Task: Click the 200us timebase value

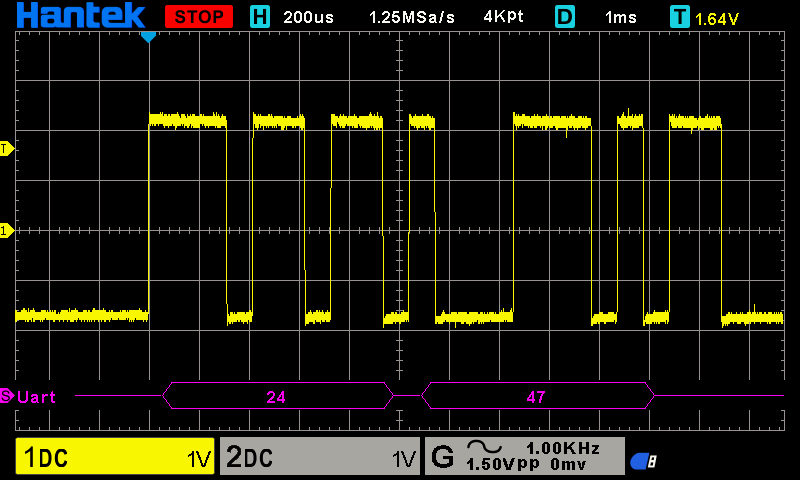Action: (x=308, y=17)
